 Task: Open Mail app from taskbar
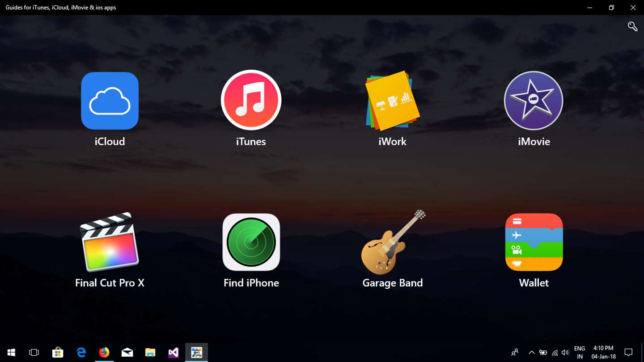[127, 353]
